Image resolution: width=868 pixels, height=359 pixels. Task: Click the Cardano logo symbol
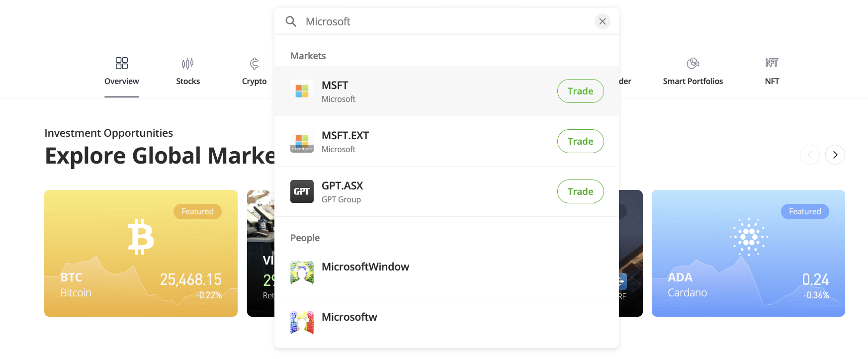tap(749, 237)
